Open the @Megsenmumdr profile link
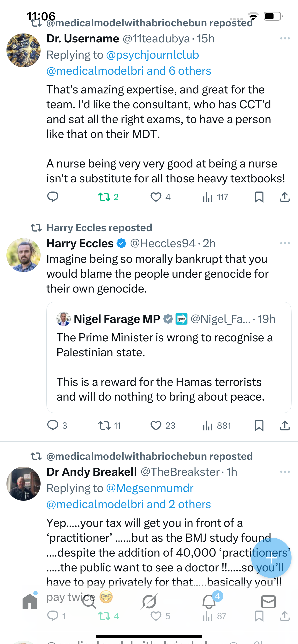Image resolution: width=298 pixels, height=644 pixels. tap(150, 488)
